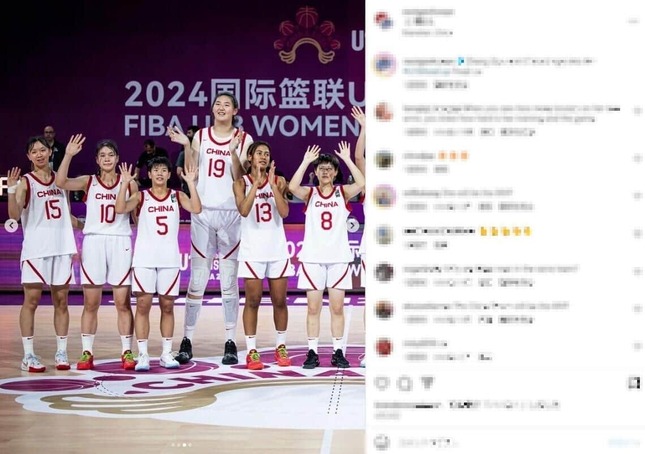Click the Post button next to comment box
The image size is (645, 454).
pyautogui.click(x=624, y=442)
